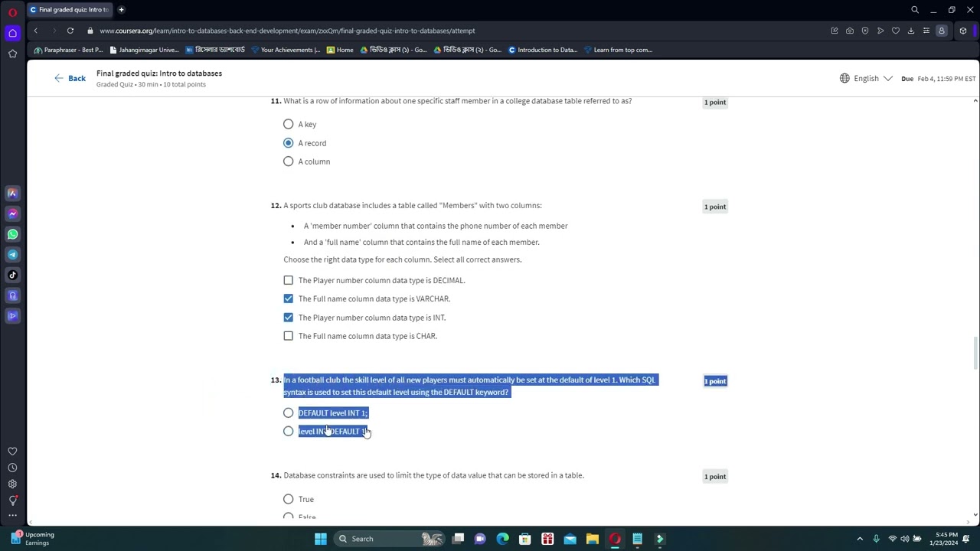Open WhatsApp in Opera sidebar
The image size is (980, 551).
click(x=12, y=234)
